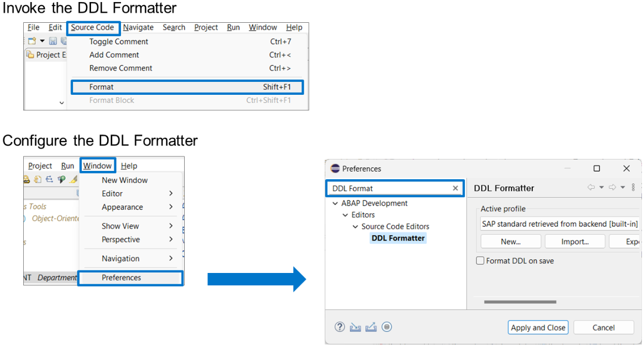Image resolution: width=644 pixels, height=346 pixels.
Task: Click the New wizard toolbar icon
Action: (32, 41)
